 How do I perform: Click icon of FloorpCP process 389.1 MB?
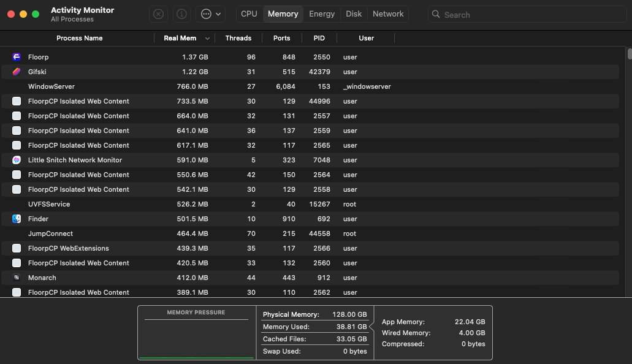17,292
